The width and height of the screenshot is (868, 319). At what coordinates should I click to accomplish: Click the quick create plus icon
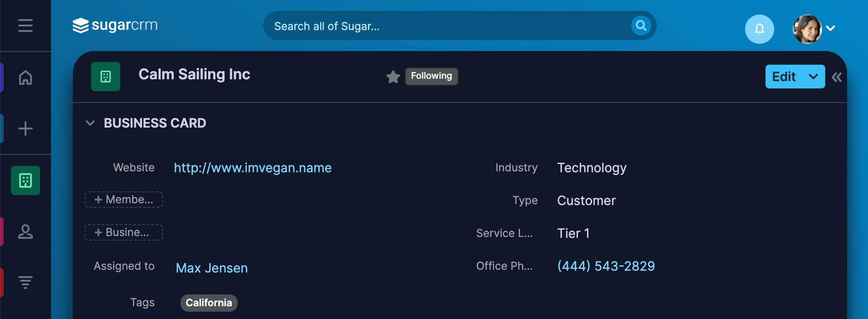26,129
